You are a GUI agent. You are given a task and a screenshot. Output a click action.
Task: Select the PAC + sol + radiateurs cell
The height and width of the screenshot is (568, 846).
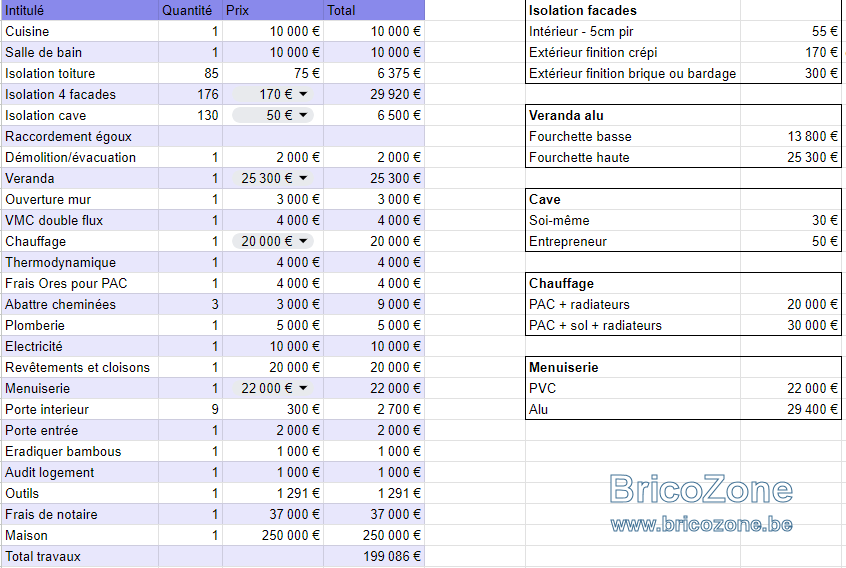click(x=632, y=326)
